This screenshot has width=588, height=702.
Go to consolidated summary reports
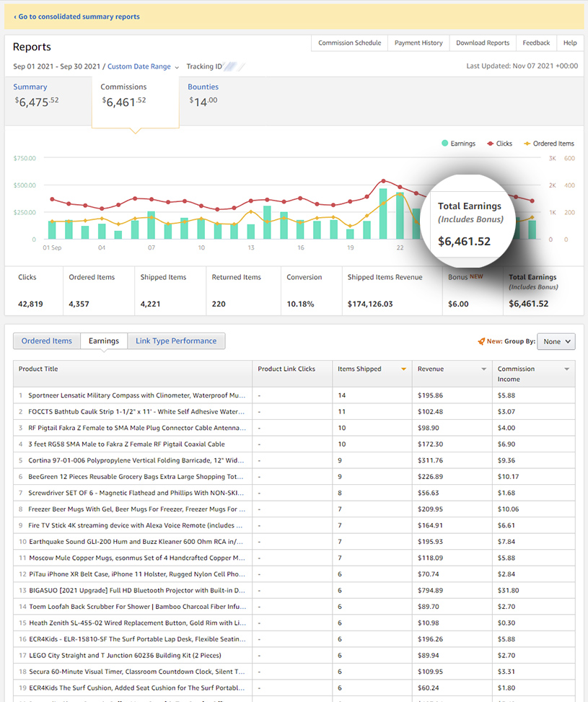pyautogui.click(x=76, y=17)
